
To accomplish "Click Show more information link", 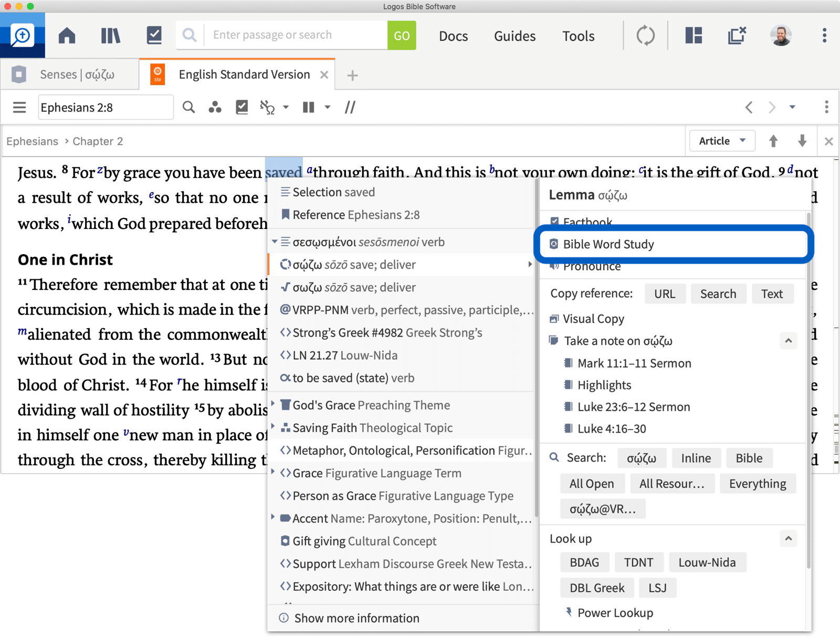I will 356,618.
